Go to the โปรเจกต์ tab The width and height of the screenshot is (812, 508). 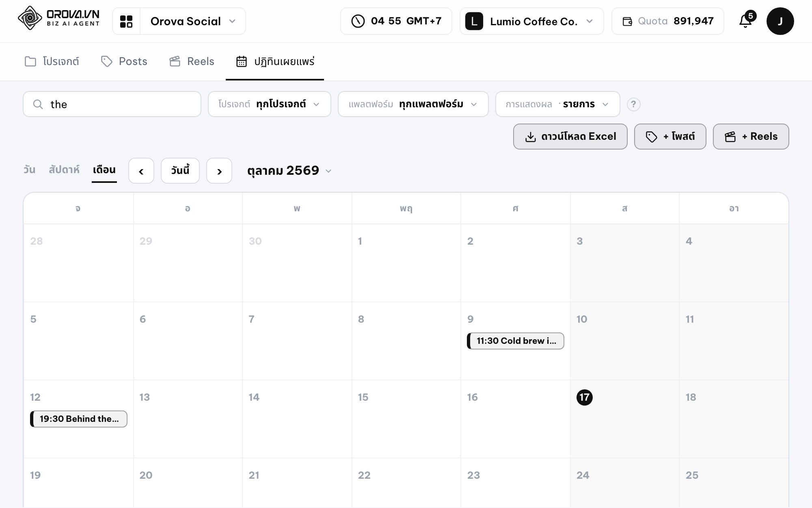52,61
